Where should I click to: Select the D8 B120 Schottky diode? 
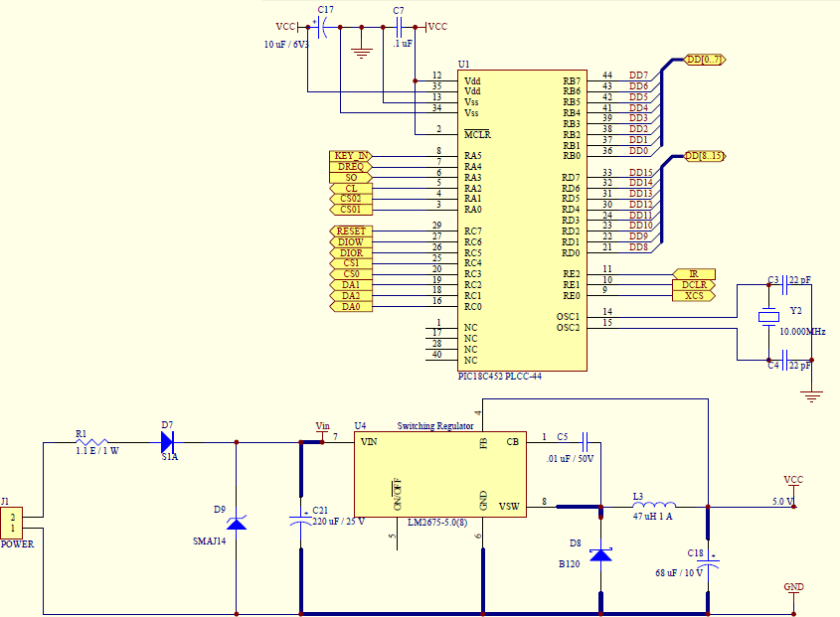pos(600,554)
